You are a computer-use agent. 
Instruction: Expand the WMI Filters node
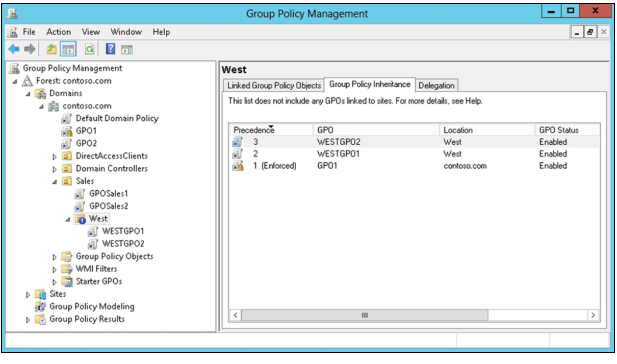pyautogui.click(x=55, y=269)
